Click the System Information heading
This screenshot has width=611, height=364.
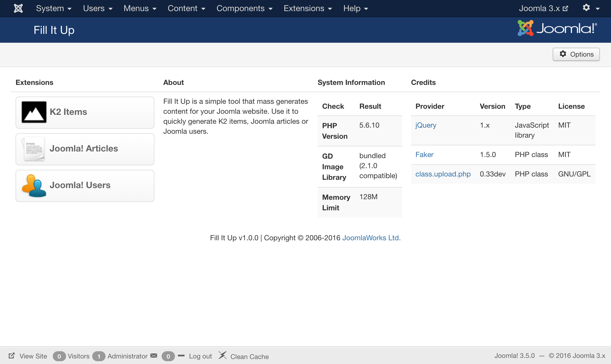click(x=351, y=82)
